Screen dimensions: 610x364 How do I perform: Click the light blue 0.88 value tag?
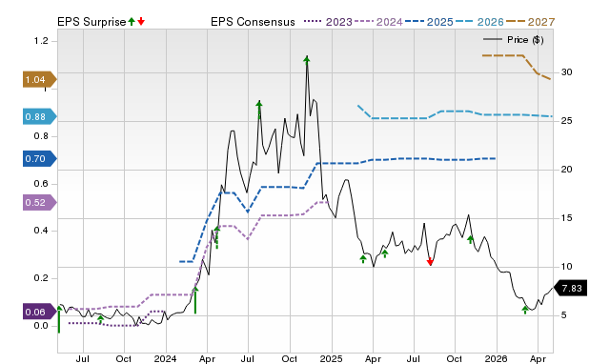coord(40,116)
